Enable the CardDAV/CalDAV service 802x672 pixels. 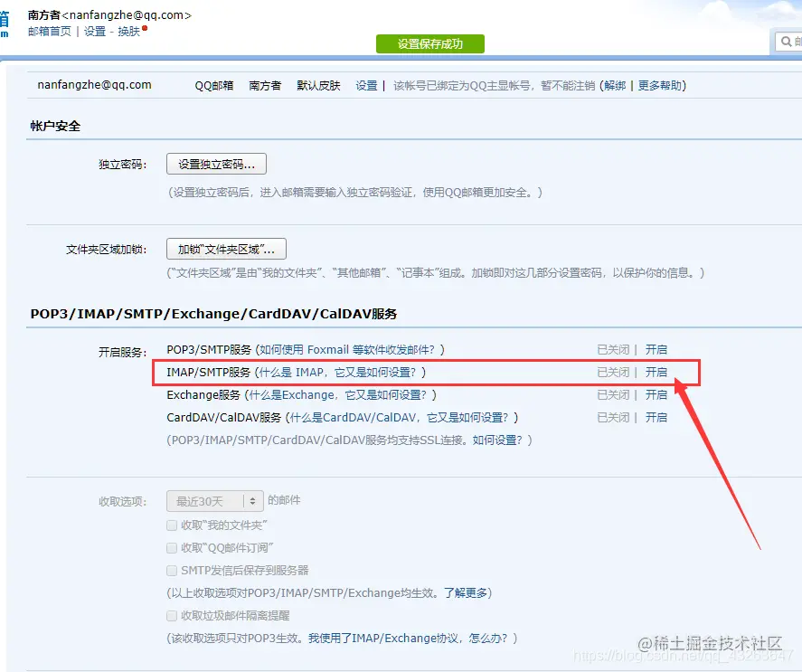click(657, 418)
